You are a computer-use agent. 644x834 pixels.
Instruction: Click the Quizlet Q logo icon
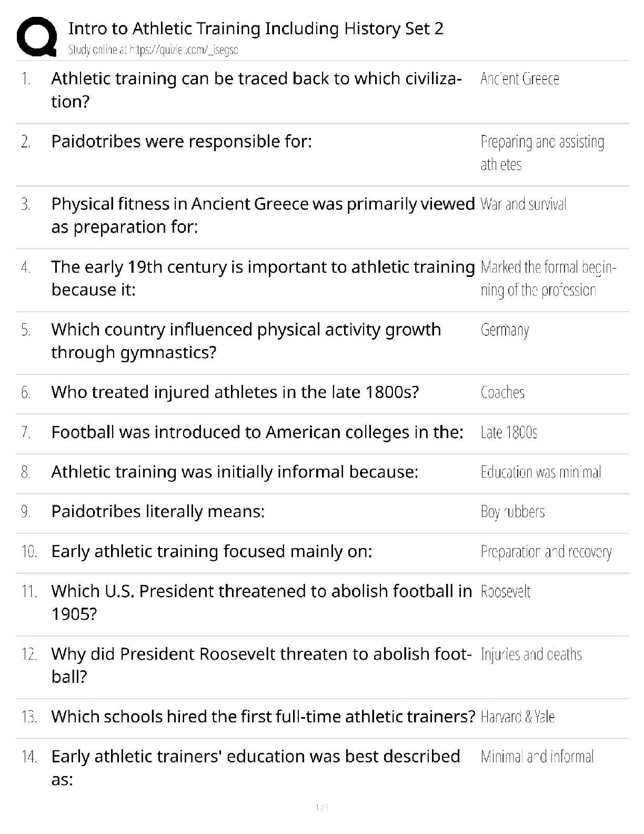point(37,37)
